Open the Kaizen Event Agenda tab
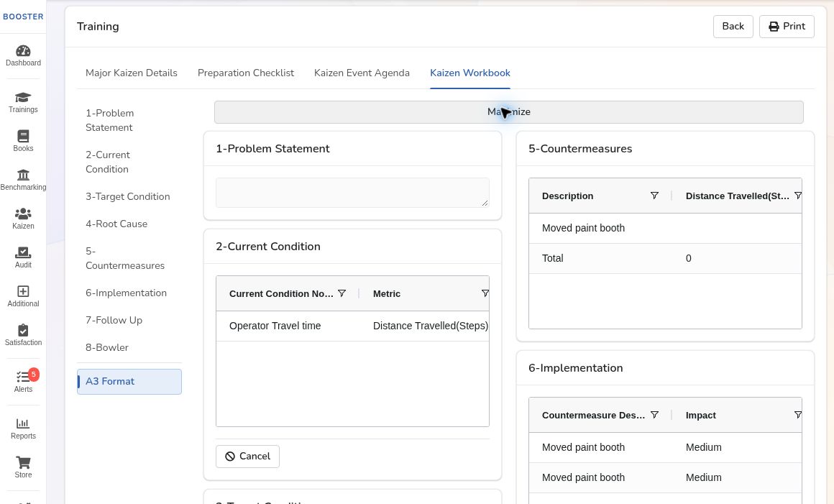 (362, 73)
